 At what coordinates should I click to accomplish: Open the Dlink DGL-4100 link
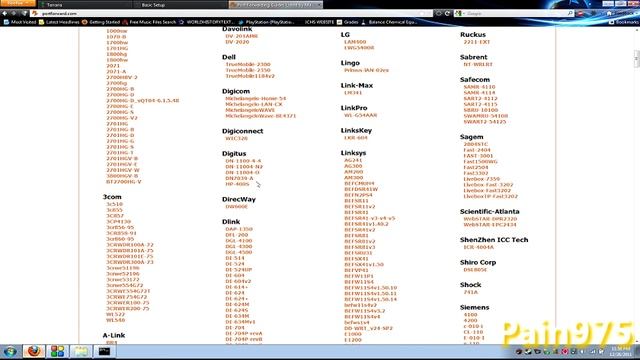pos(239,240)
